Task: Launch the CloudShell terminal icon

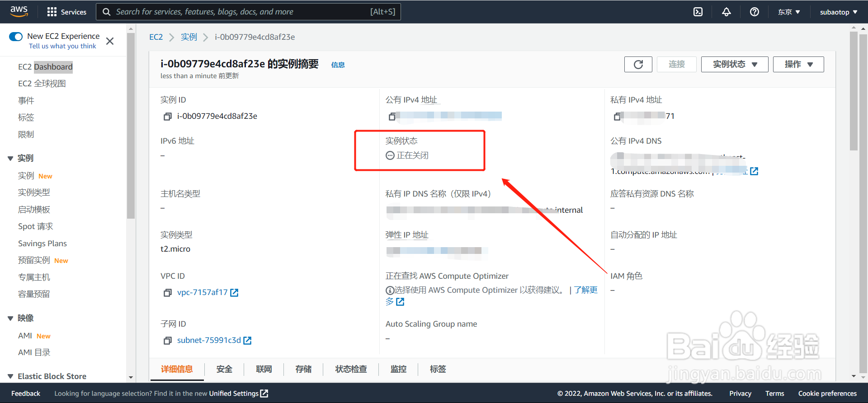Action: [698, 12]
